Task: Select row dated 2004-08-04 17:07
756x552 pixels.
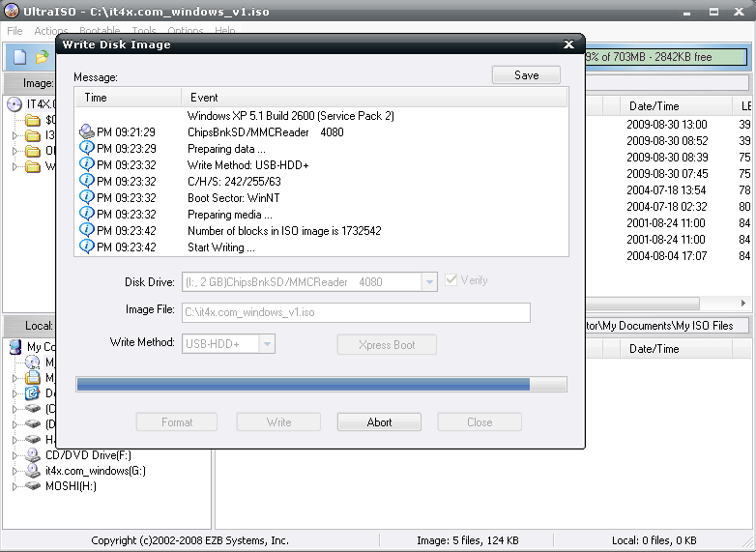Action: click(666, 255)
